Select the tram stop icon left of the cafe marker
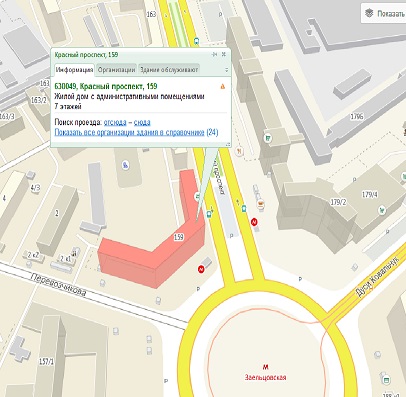Viewport: 406px width, 397px height. tap(244, 209)
